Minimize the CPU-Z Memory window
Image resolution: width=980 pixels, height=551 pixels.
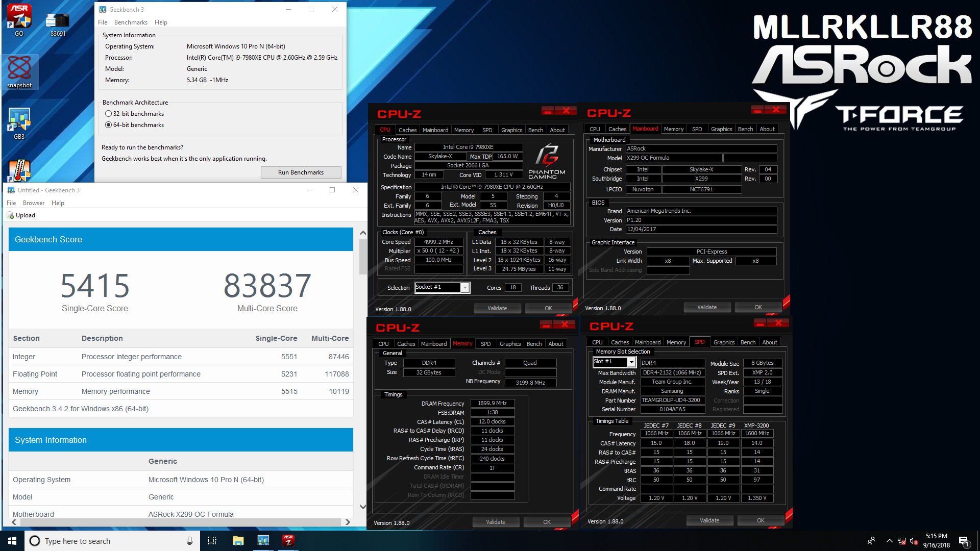pyautogui.click(x=546, y=324)
